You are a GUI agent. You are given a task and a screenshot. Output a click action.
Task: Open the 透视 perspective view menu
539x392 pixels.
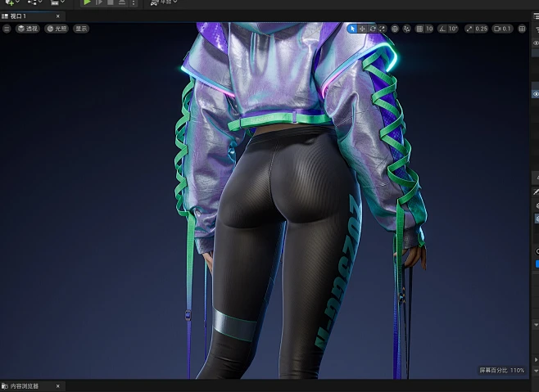pos(28,29)
